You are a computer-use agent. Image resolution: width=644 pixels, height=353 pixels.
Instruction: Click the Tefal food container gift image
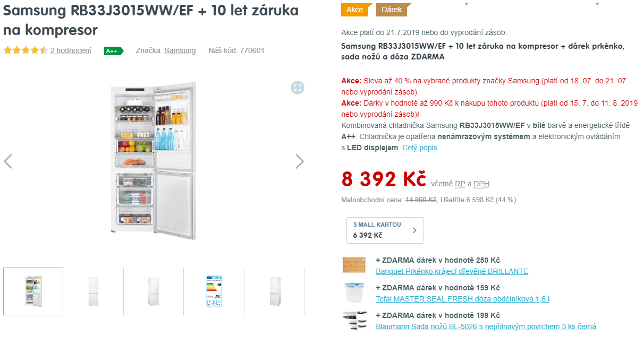click(354, 292)
